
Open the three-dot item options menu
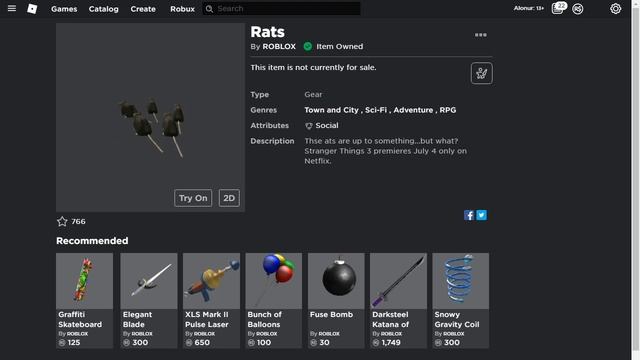coord(480,35)
